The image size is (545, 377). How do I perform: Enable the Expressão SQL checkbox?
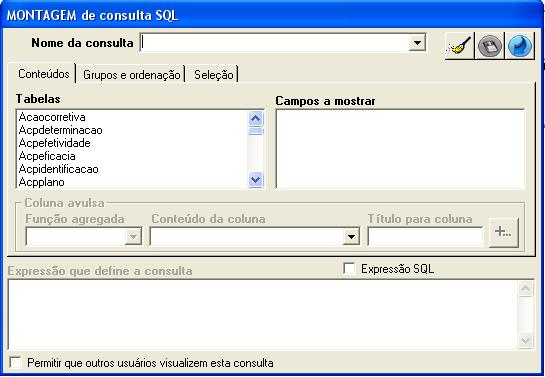[349, 269]
